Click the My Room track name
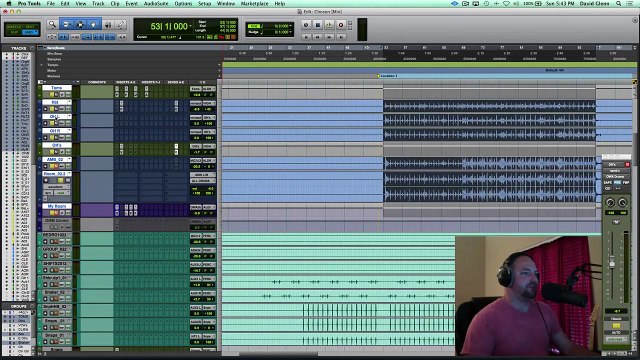This screenshot has height=360, width=640. pyautogui.click(x=57, y=206)
